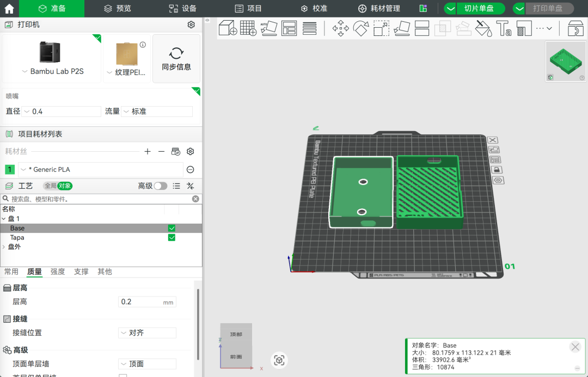Select the Cut tool
Screen dimensions: 588x377
[422, 28]
